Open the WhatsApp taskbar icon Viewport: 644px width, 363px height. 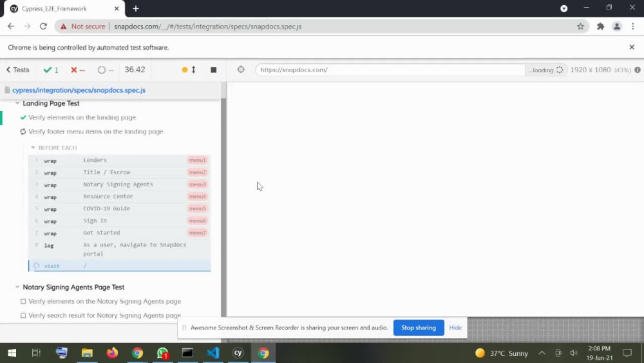click(x=163, y=353)
